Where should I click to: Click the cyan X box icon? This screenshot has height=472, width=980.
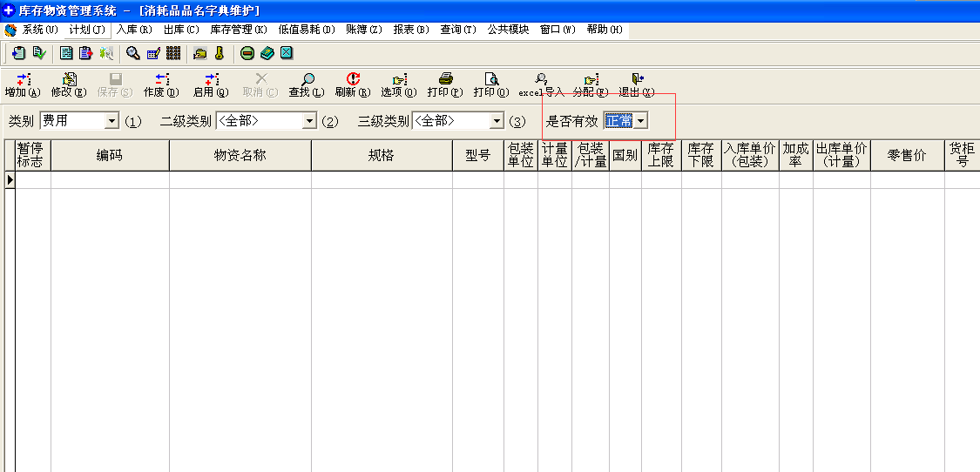tap(287, 53)
